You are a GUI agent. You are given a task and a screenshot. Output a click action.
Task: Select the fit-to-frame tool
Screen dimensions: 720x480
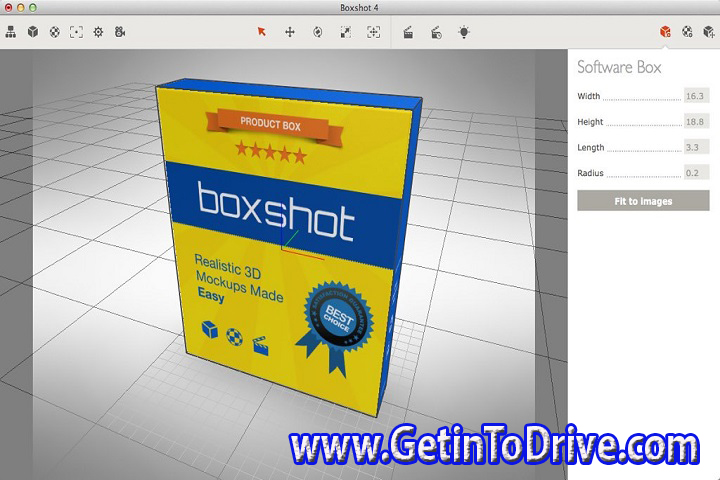373,32
